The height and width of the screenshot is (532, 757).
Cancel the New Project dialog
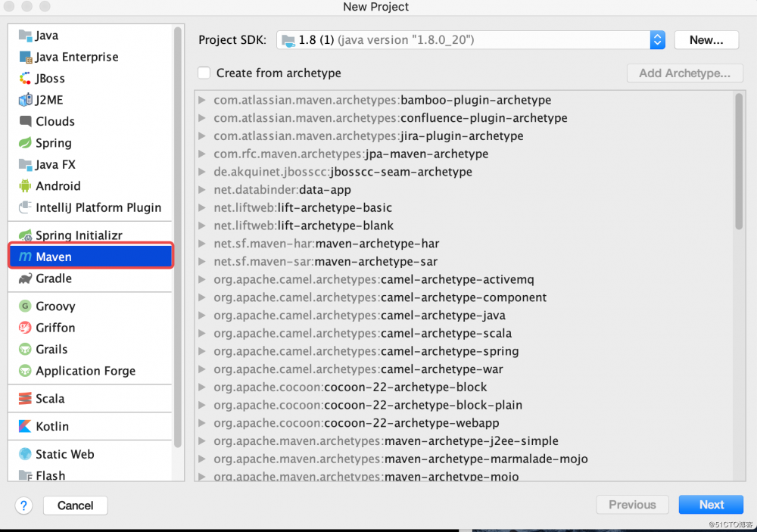click(75, 506)
